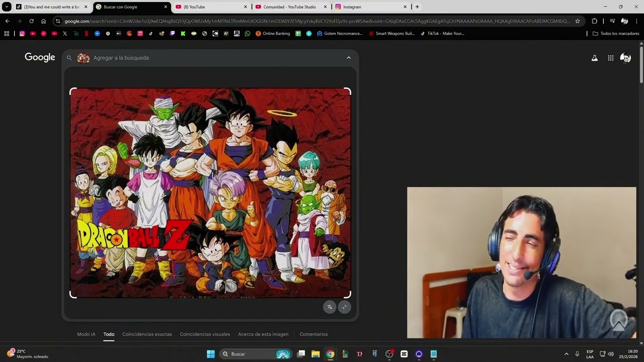The height and width of the screenshot is (362, 644).
Task: Open CapCut from the taskbar
Action: [404, 354]
